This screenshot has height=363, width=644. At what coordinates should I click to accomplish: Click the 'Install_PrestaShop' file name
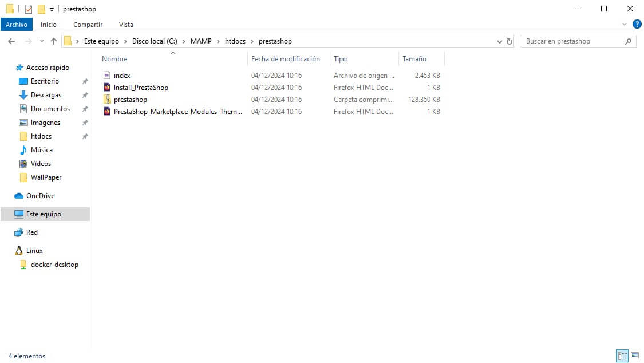tap(141, 88)
